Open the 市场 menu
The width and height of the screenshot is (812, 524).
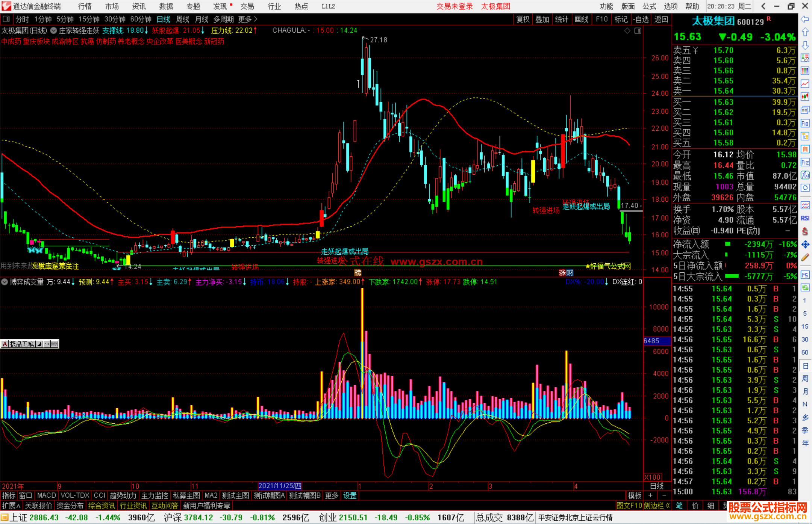click(x=112, y=6)
